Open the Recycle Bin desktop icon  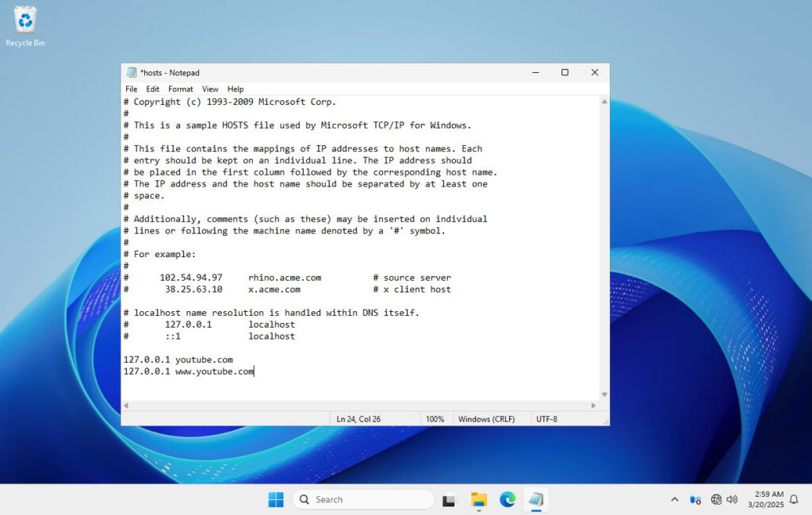pyautogui.click(x=25, y=27)
